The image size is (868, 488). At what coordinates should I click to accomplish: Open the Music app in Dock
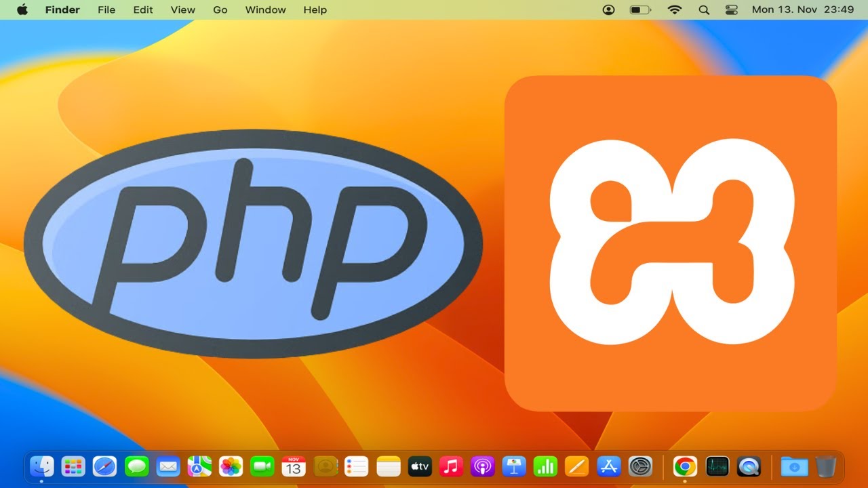point(451,466)
